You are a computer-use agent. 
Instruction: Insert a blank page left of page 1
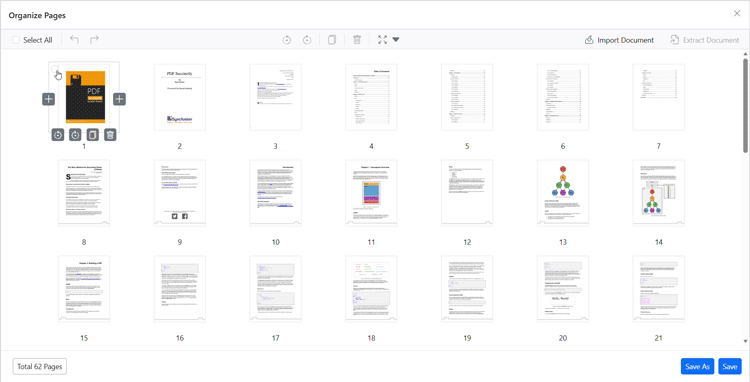48,99
